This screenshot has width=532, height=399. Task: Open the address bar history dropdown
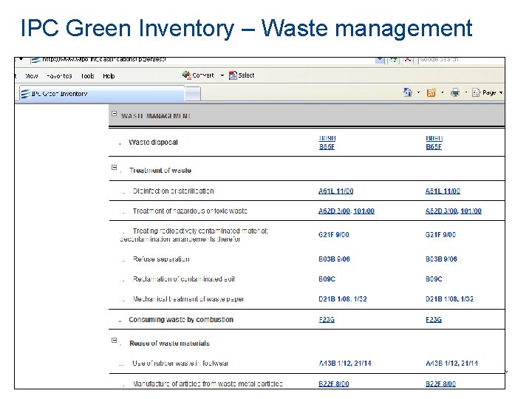pyautogui.click(x=380, y=60)
